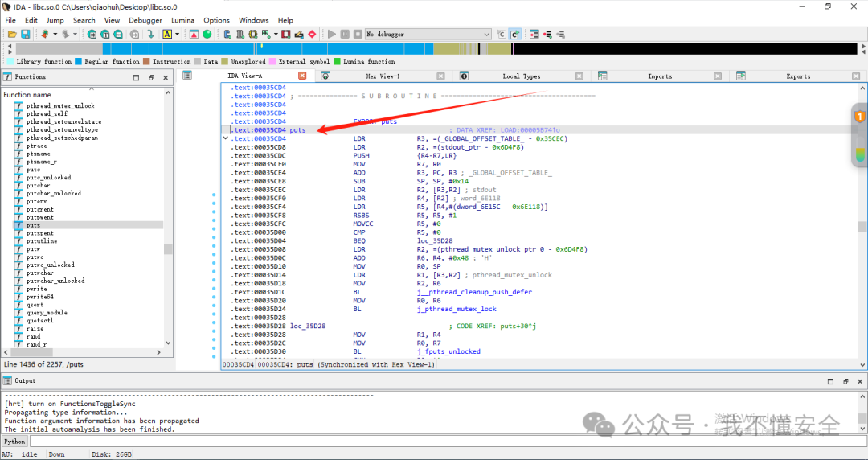The image size is (868, 460).
Task: Click the Unexplored legend color swatch
Action: pos(225,61)
